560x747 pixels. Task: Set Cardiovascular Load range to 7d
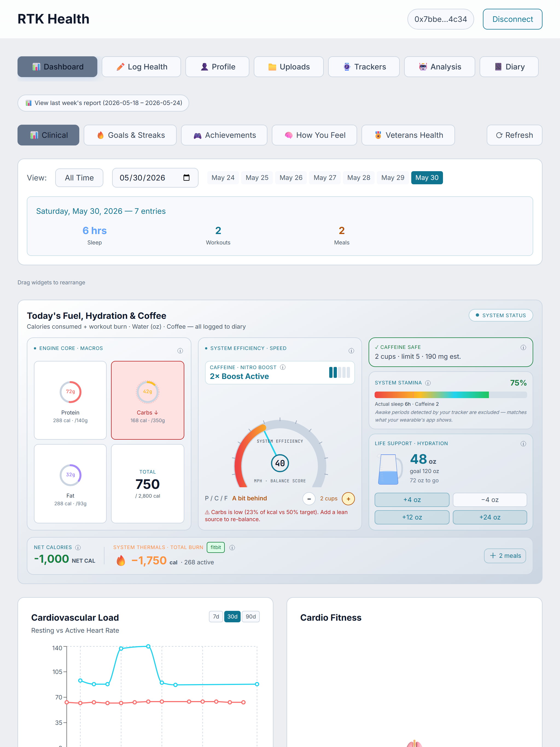click(x=216, y=617)
